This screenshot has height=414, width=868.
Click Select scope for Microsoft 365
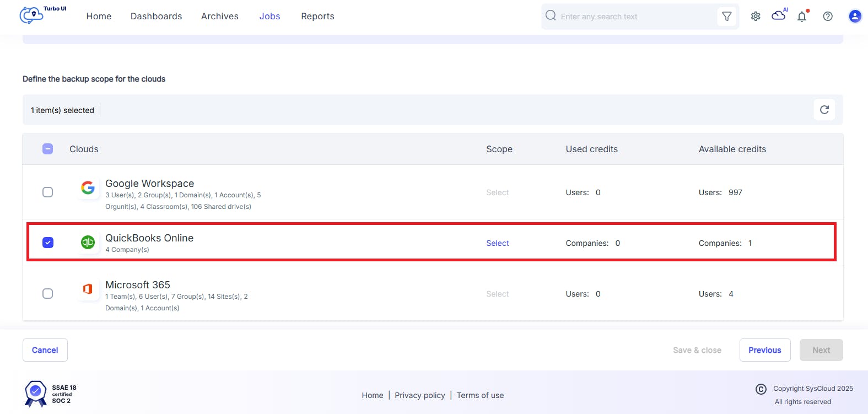coord(498,294)
